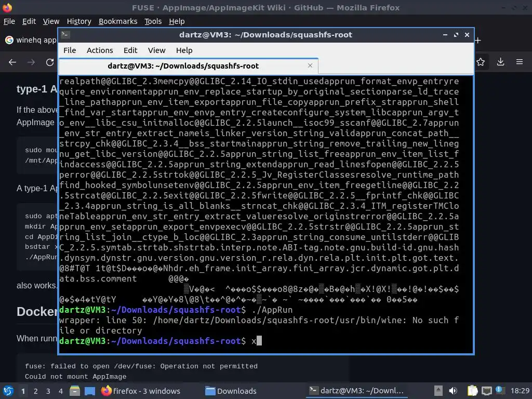Switch to the winehq app Firefox tab
This screenshot has width=532, height=399.
(31, 40)
